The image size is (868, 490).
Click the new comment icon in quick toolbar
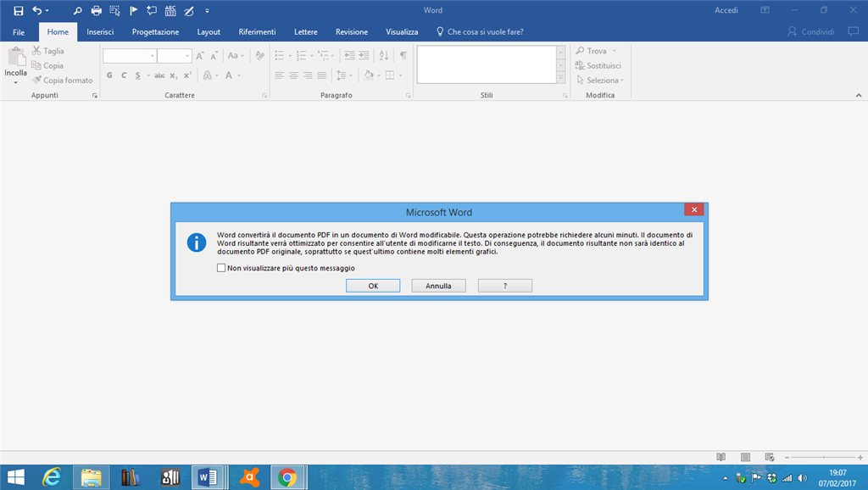(x=152, y=10)
